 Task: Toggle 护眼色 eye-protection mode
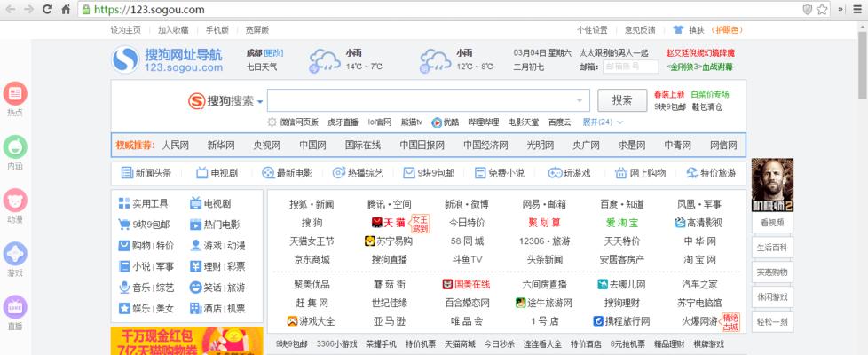point(727,30)
